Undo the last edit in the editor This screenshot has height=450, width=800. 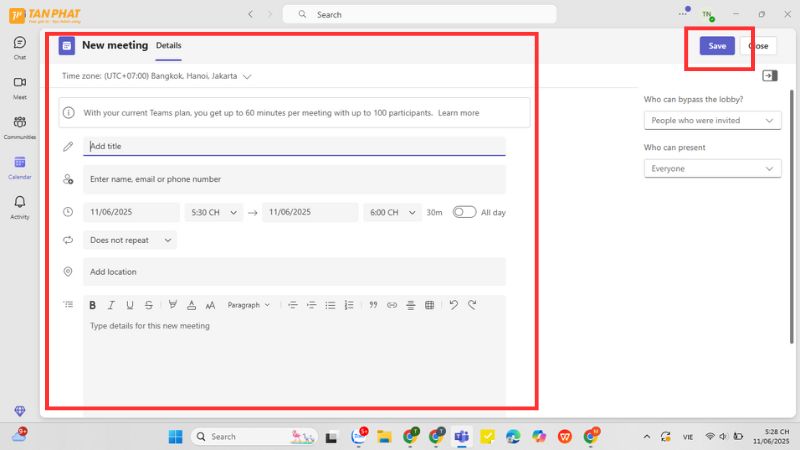click(453, 305)
